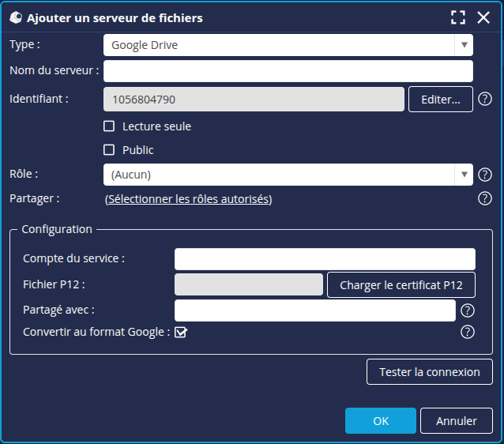Click Charger le certificat P12 button
This screenshot has width=504, height=444.
click(401, 285)
